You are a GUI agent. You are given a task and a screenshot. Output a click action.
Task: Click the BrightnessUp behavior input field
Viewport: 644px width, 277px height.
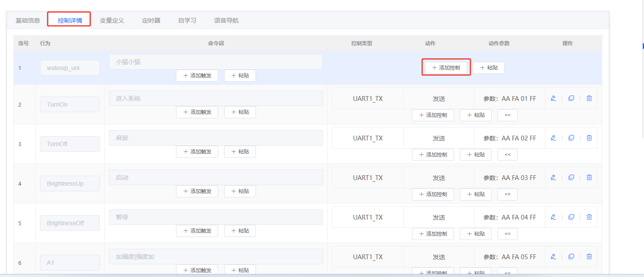[70, 184]
